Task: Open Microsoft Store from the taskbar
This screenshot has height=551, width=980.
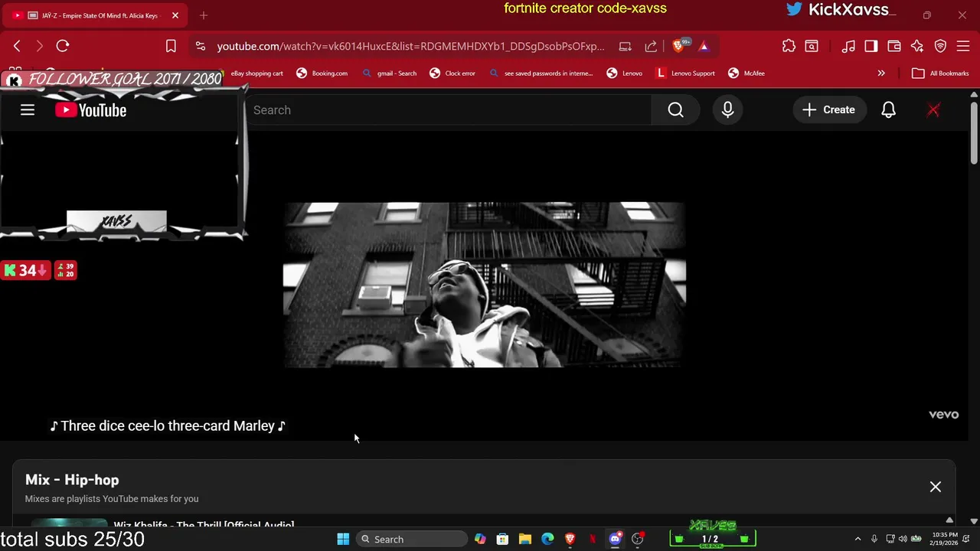Action: [x=502, y=540]
